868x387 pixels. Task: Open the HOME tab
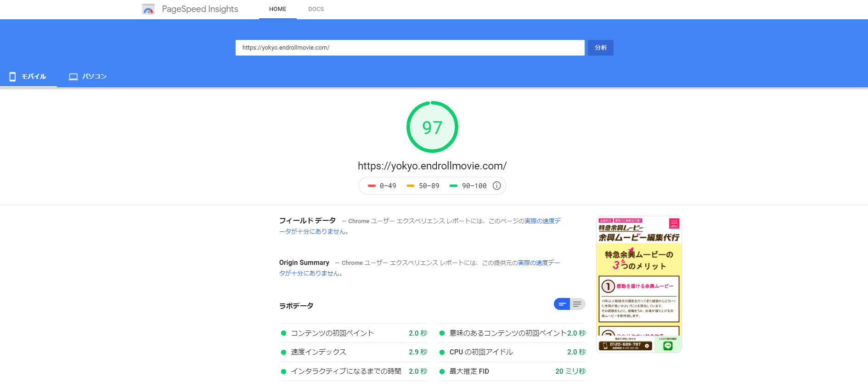[278, 9]
